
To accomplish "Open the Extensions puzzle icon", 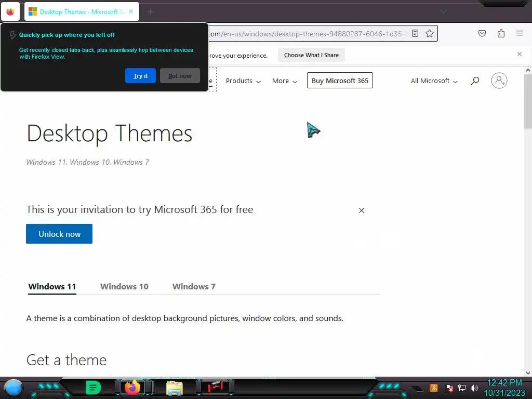I will [501, 33].
